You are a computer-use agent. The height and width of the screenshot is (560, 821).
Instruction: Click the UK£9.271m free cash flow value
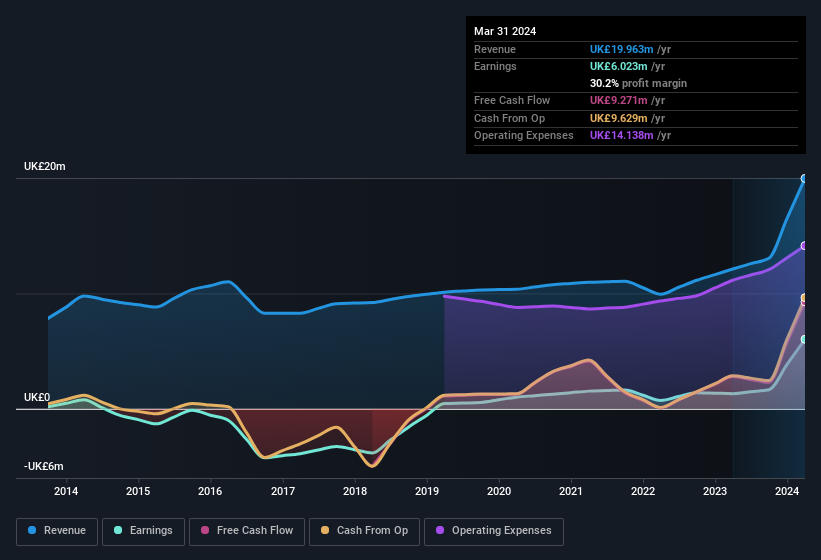point(618,100)
